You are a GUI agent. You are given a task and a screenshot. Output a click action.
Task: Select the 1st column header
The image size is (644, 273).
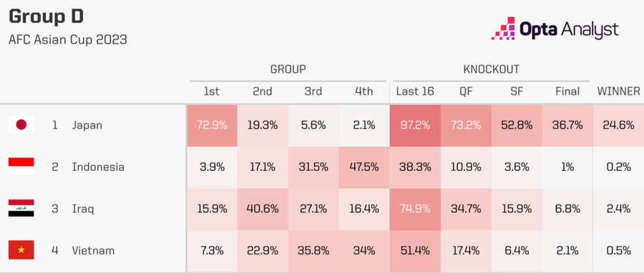coord(212,91)
